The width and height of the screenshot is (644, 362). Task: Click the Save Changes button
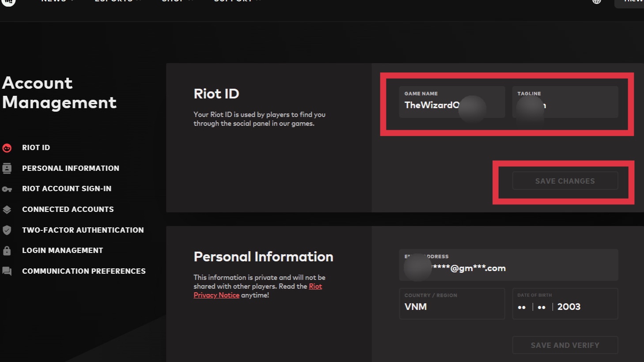pos(565,181)
